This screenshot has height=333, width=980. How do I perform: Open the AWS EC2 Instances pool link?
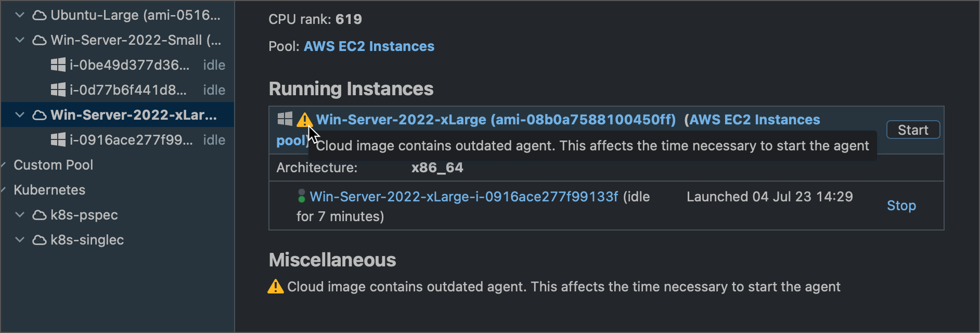(x=368, y=46)
